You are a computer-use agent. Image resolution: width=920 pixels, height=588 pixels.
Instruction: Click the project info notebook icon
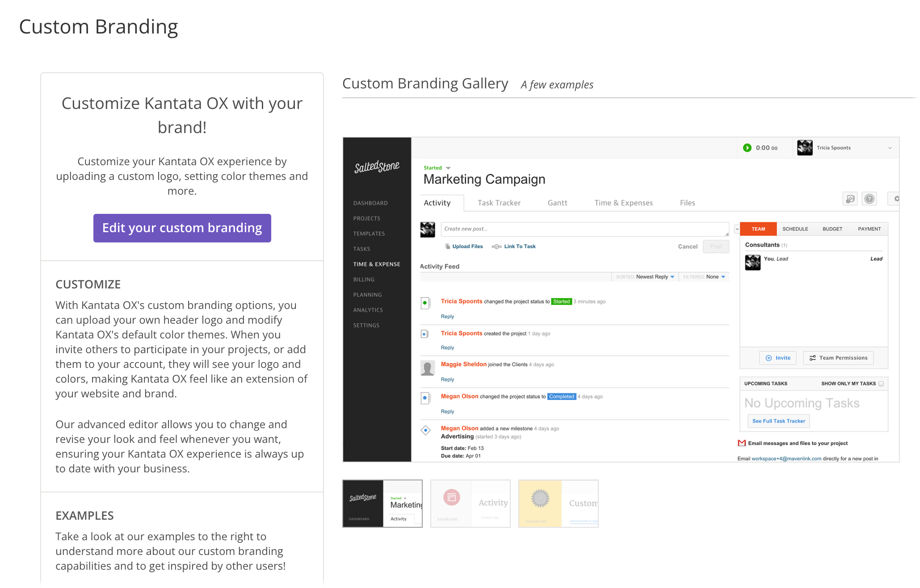[x=850, y=199]
